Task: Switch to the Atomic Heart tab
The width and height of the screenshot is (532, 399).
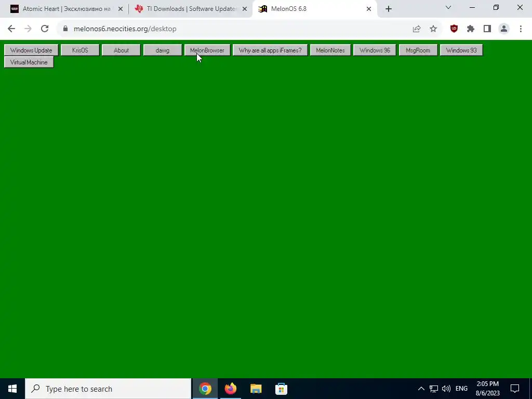Action: click(66, 9)
